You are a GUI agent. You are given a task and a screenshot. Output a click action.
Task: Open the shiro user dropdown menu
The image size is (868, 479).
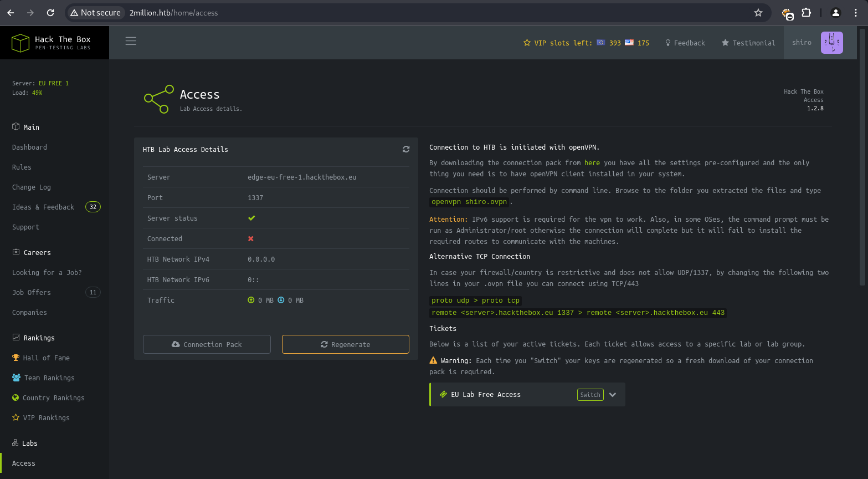tap(802, 43)
